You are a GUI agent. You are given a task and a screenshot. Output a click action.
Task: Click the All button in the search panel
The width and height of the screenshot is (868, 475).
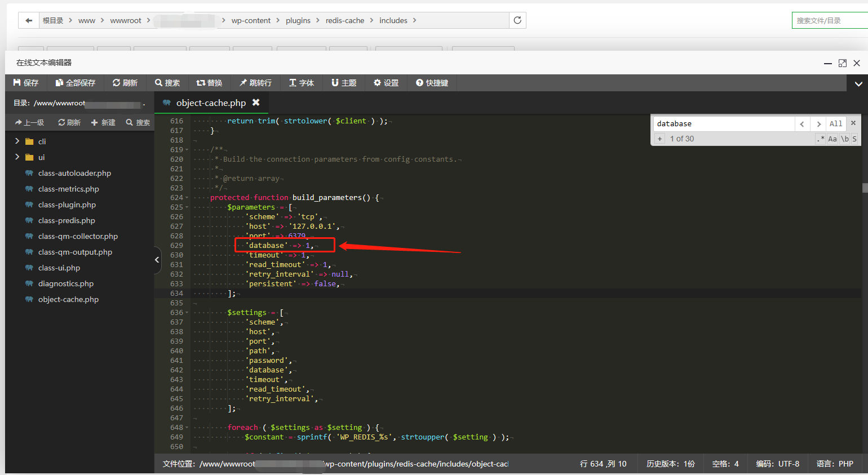(836, 123)
